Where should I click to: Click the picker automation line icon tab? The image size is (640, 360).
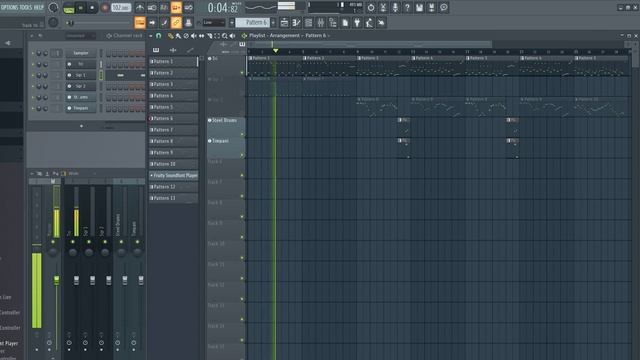pyautogui.click(x=190, y=50)
